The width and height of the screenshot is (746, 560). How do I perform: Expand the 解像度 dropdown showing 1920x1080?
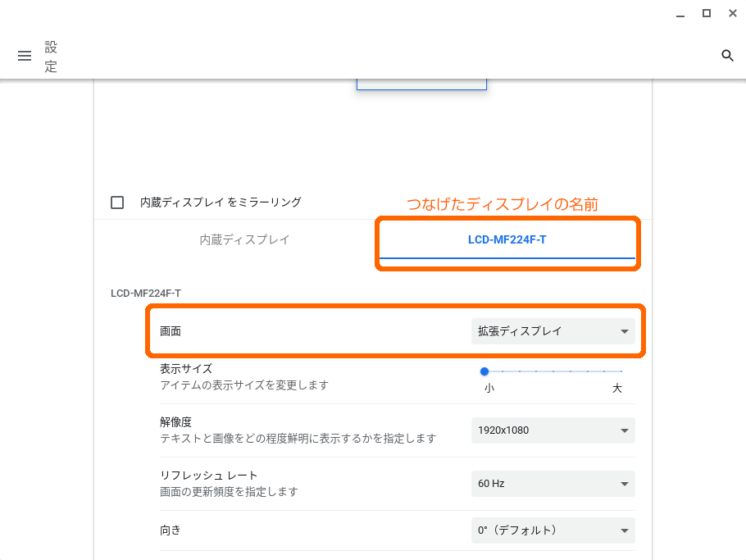click(x=553, y=430)
